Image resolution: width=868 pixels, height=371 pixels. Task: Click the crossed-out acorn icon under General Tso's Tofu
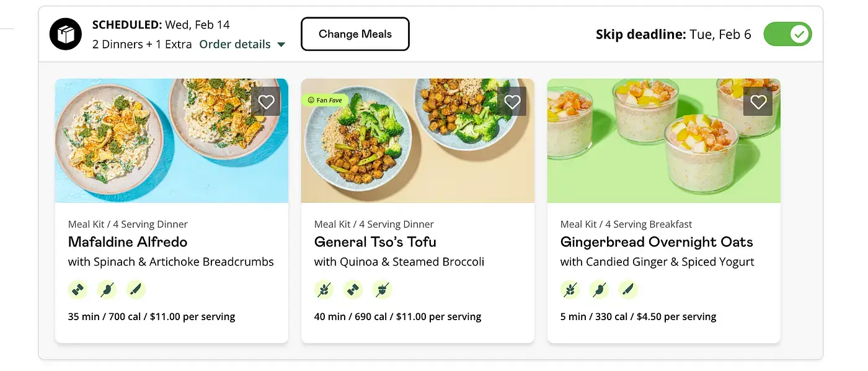coord(383,289)
